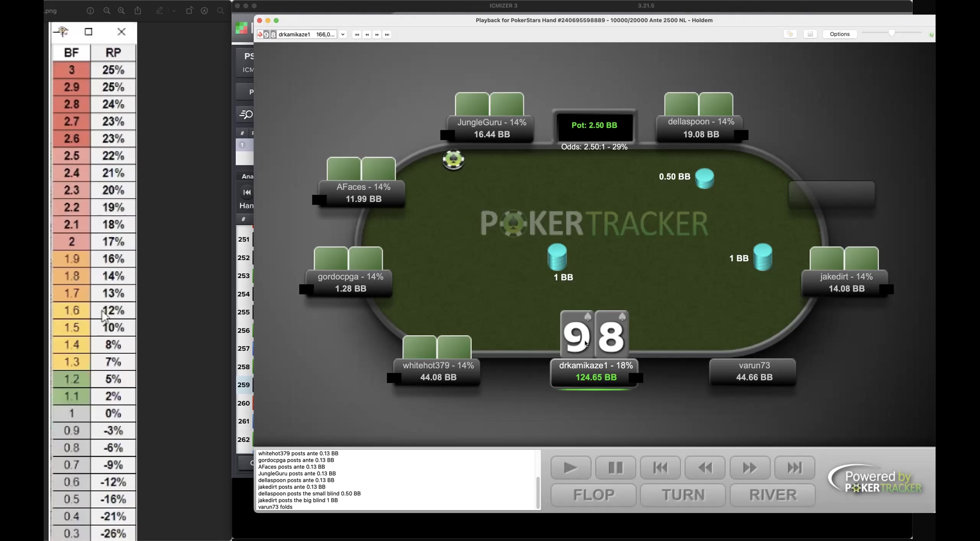
Task: Click 'Odds: 2.50:1 - 29%' text
Action: pos(594,147)
